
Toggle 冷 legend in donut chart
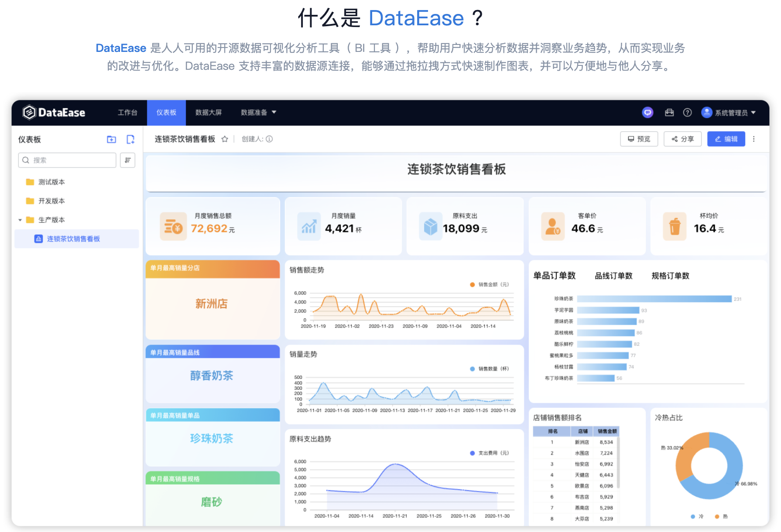click(x=697, y=517)
